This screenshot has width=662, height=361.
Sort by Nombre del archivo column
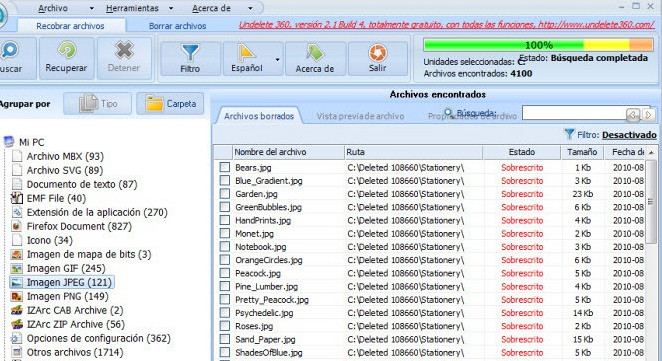(288, 152)
